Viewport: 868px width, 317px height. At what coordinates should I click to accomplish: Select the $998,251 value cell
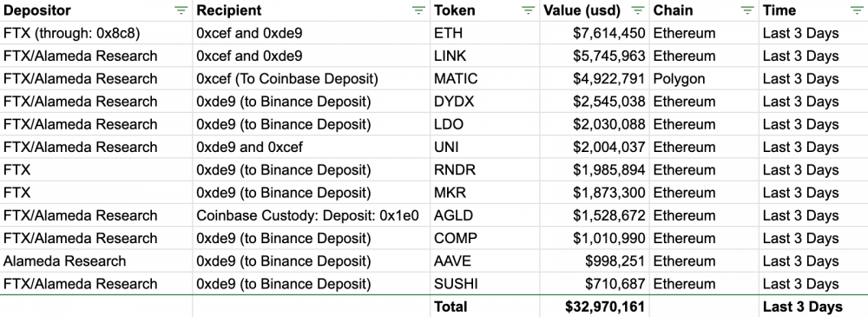tap(595, 261)
